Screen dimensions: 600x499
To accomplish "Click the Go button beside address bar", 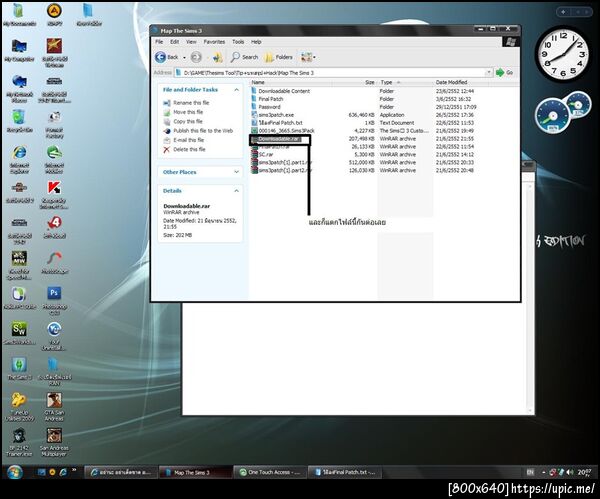I will [504, 72].
